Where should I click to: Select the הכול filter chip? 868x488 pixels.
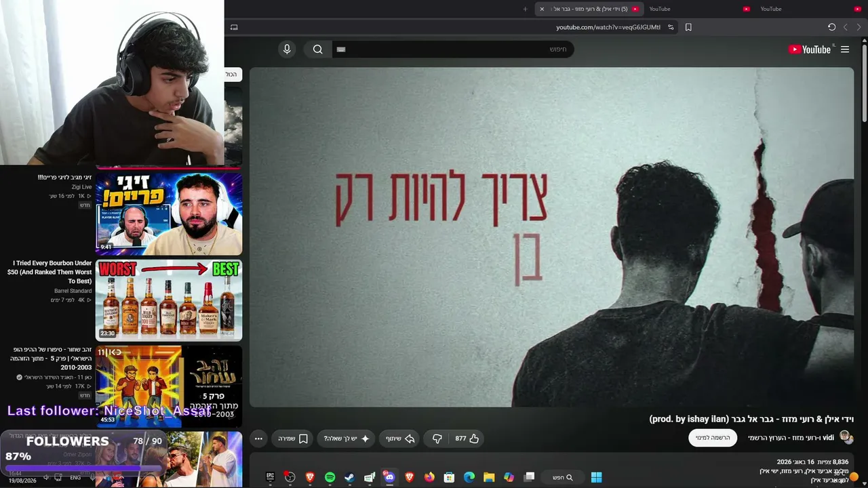click(231, 74)
